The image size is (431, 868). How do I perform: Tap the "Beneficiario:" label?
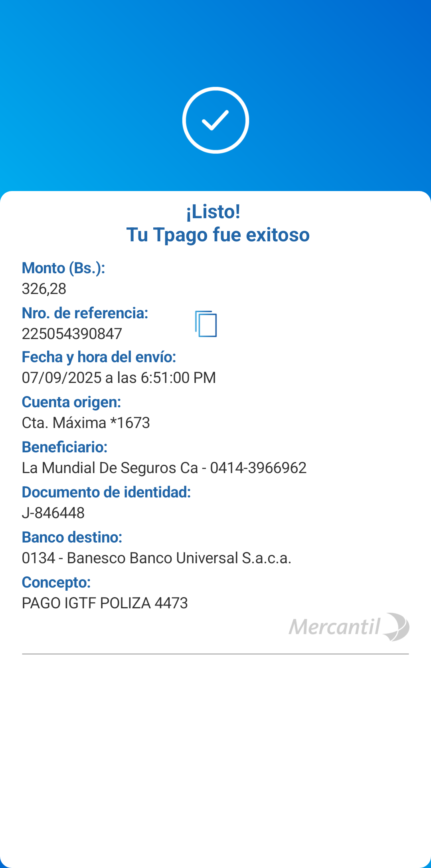point(65,447)
